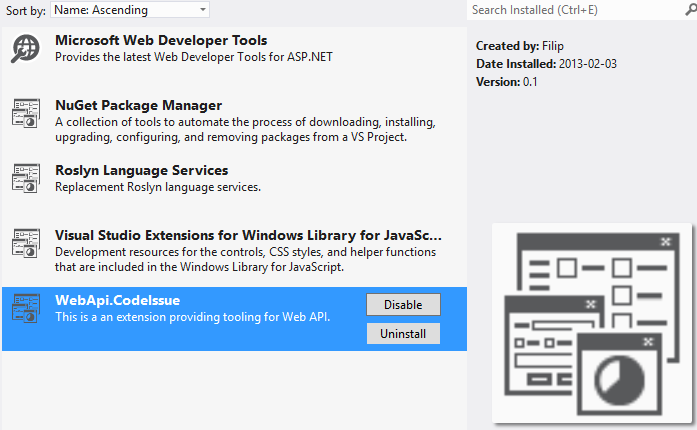Viewport: 697px width, 430px height.
Task: Select the Visual Studio Extensions for Windows Library entry
Action: (x=234, y=251)
